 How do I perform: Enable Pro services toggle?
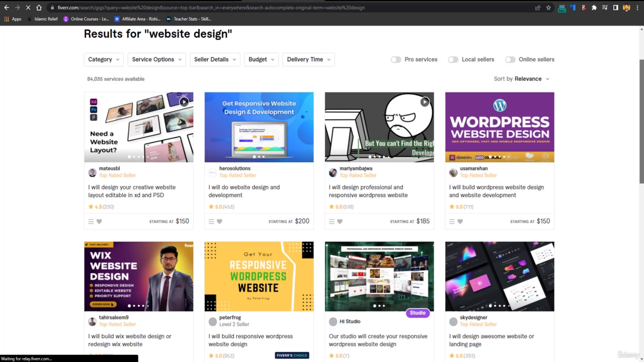click(396, 59)
